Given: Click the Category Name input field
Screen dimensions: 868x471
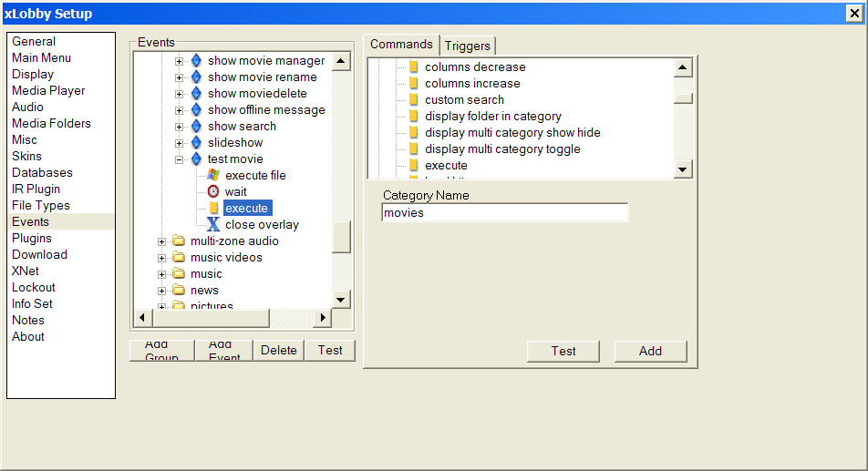Looking at the screenshot, I should pyautogui.click(x=505, y=213).
